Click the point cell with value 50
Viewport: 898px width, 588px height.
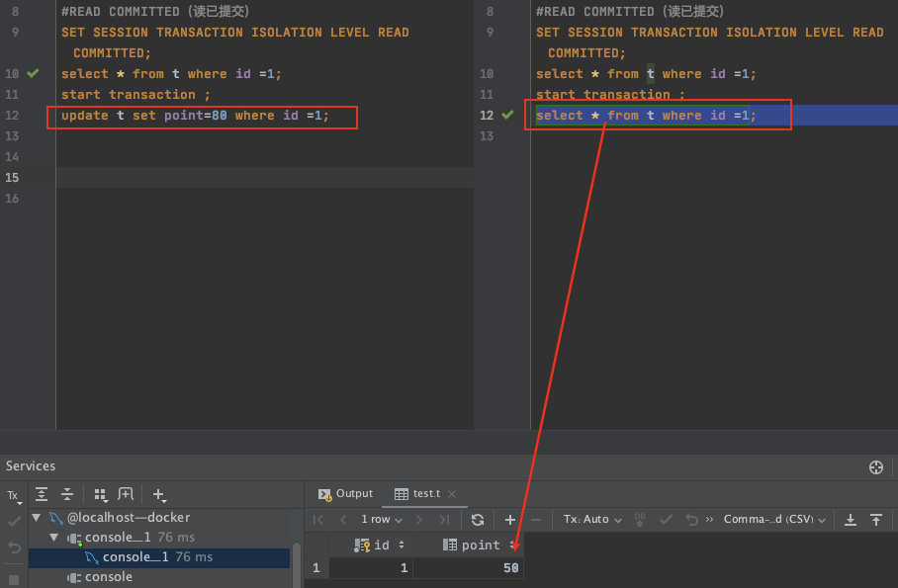(468, 568)
